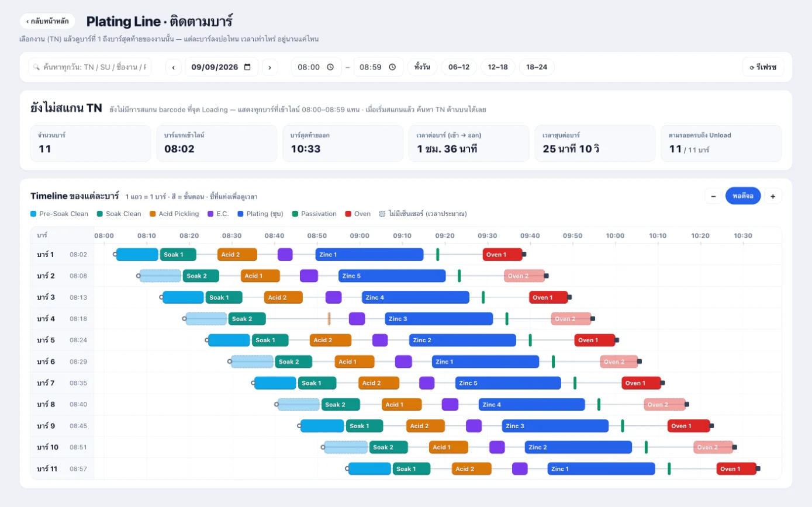
Task: Click the clock icon in 08:00 field
Action: coord(330,67)
